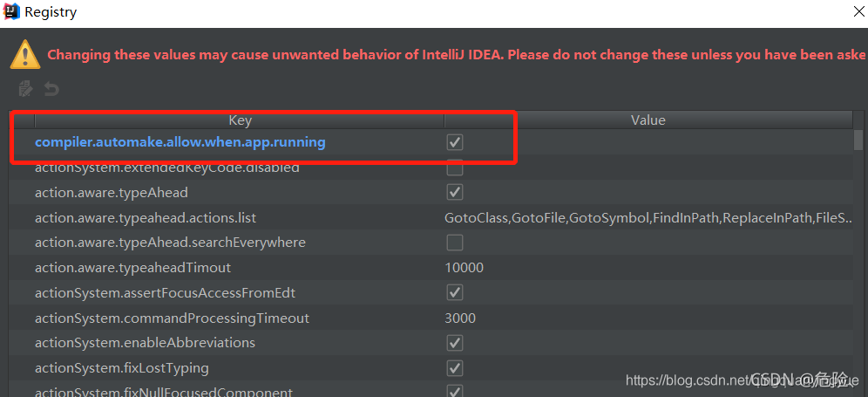Select action.aware.typeahead.actions.list key
The image size is (868, 397).
tap(146, 218)
